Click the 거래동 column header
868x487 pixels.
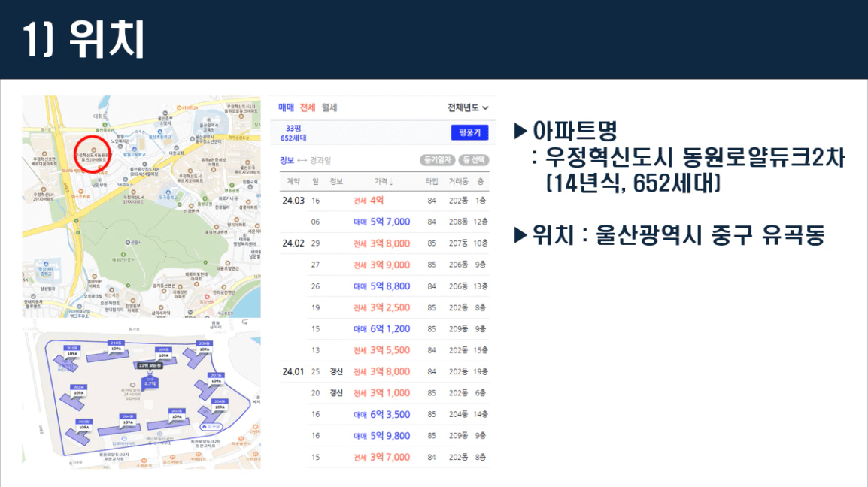tap(458, 182)
